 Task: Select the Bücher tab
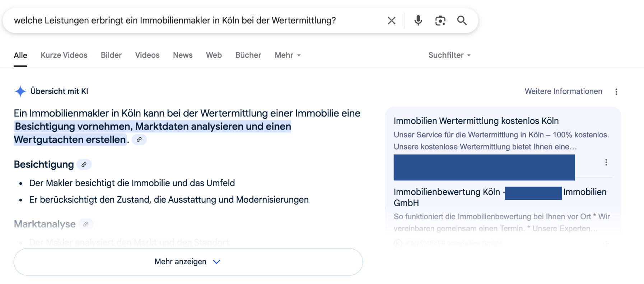point(248,55)
